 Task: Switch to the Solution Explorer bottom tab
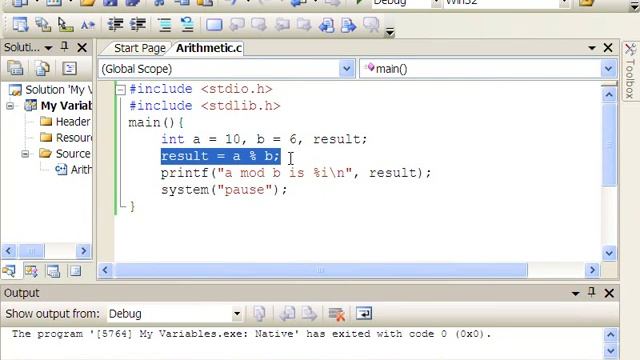[9, 271]
